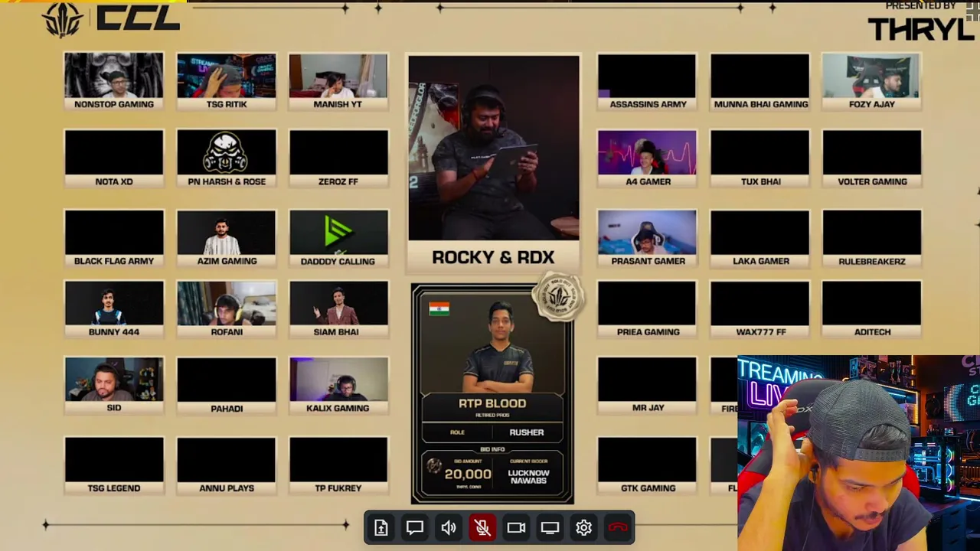
Task: Click the "ROLE" label on player card
Action: (x=457, y=432)
